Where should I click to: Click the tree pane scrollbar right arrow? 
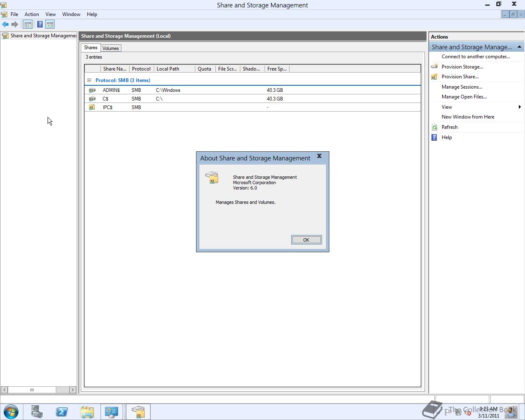73,390
